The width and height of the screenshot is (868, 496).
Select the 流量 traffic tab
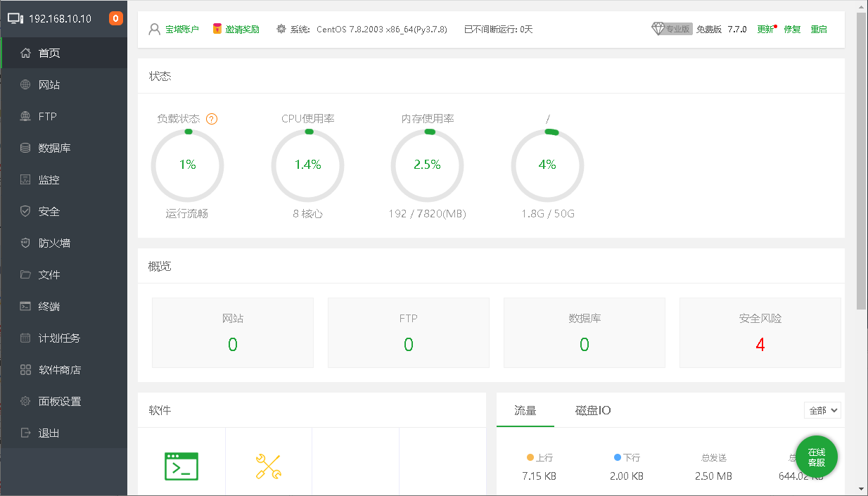pos(525,410)
